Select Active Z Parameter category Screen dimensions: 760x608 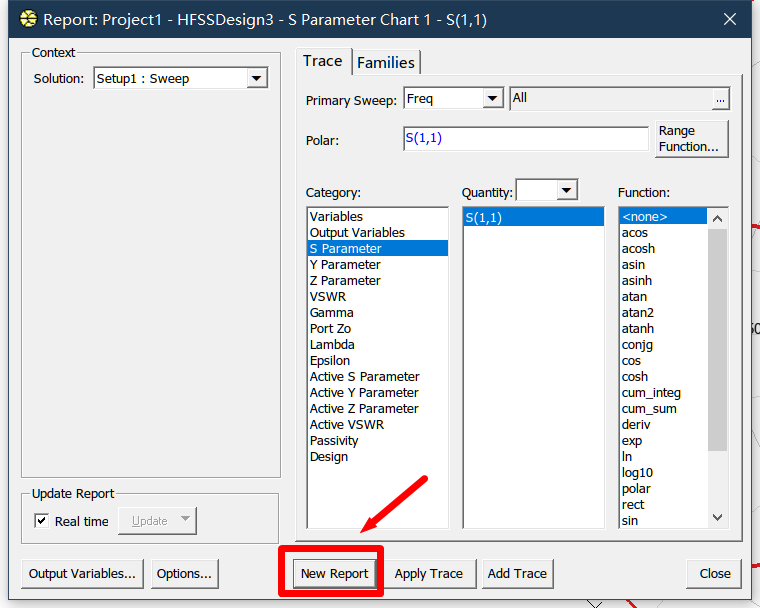[378, 408]
